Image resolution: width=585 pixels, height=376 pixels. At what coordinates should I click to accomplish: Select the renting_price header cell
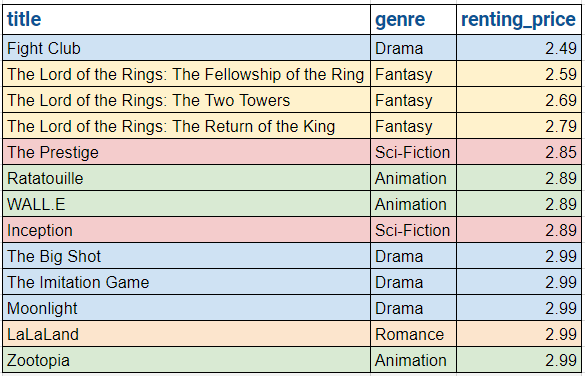coord(519,20)
